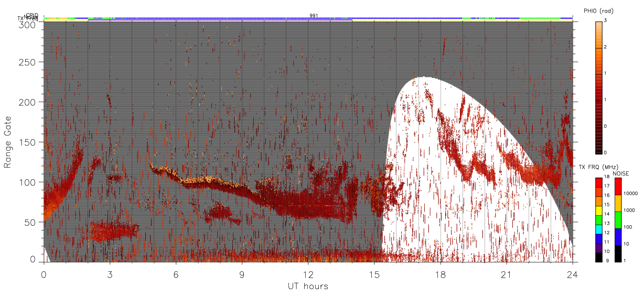Click the 250 tick on Range Gate axis

[x=27, y=62]
